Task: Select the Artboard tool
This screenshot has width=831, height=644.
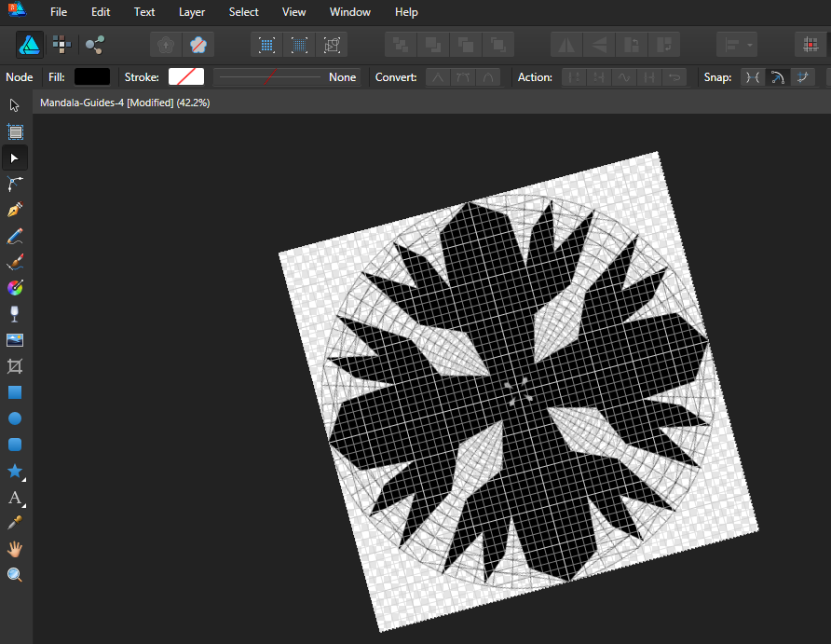Action: [x=15, y=131]
